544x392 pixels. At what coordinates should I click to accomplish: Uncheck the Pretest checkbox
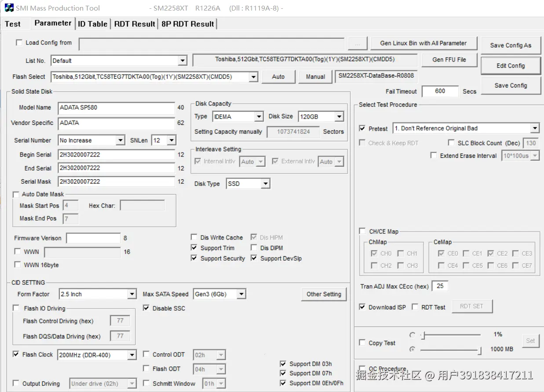[x=362, y=129]
